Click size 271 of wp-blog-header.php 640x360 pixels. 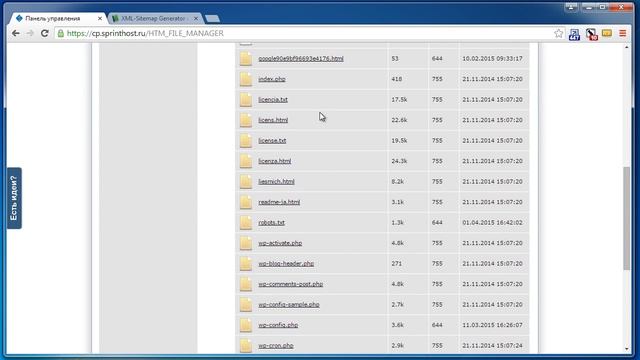(x=397, y=263)
